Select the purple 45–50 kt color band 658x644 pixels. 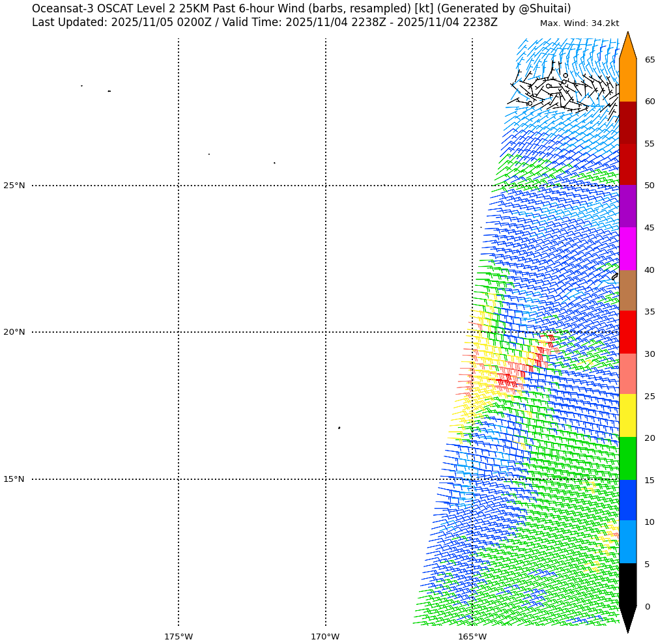(x=627, y=206)
